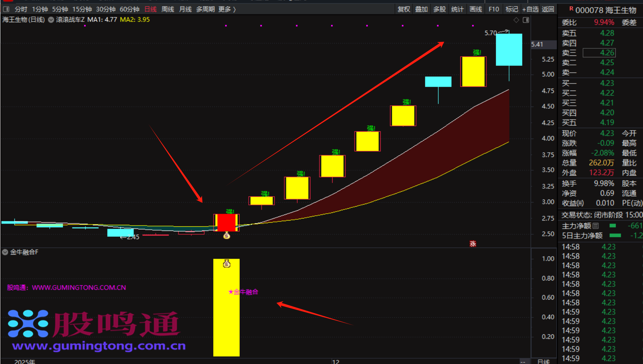This screenshot has height=364, width=643.
Task: Select the 60分钟 period tab
Action: 129,9
